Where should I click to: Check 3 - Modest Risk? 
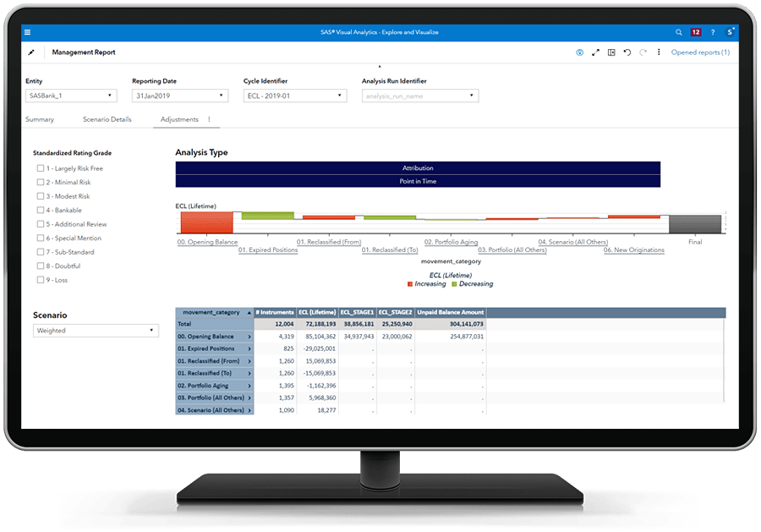[x=41, y=196]
